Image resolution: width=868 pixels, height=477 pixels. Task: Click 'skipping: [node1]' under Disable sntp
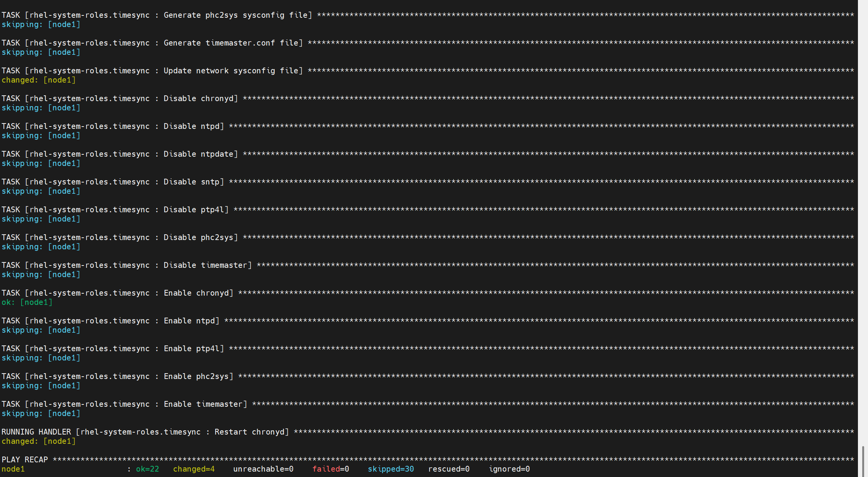click(41, 191)
